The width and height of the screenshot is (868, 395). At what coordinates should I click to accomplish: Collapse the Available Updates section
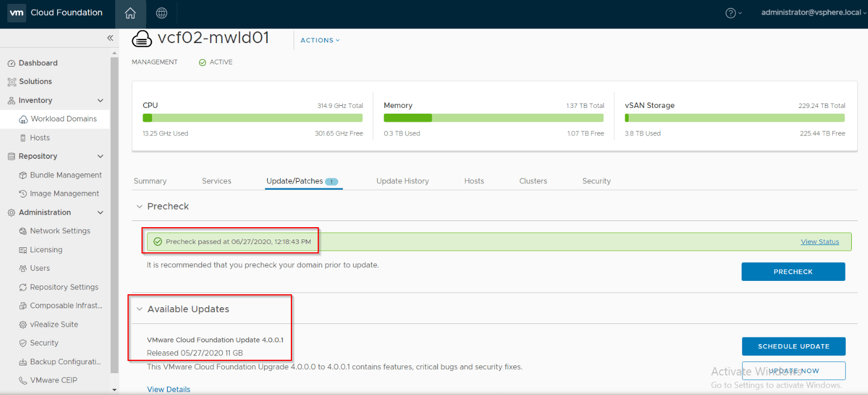click(140, 309)
